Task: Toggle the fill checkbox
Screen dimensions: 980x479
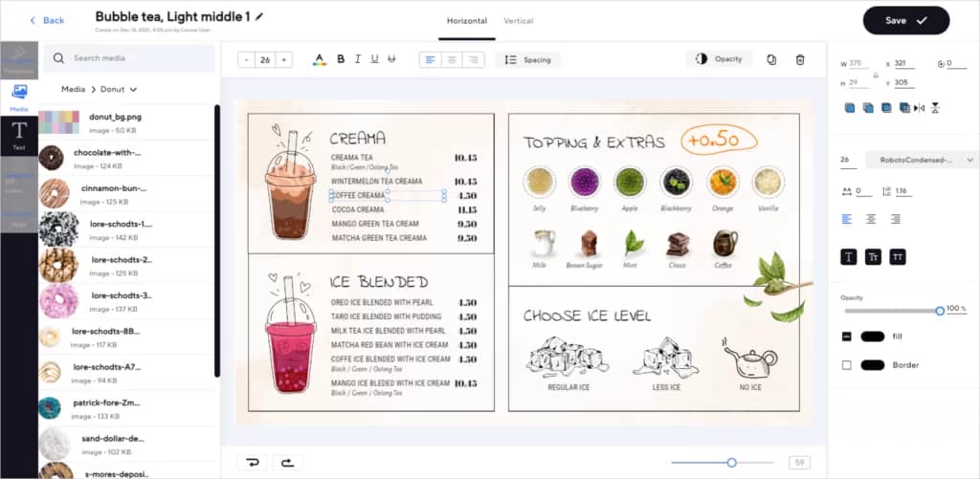Action: pyautogui.click(x=847, y=337)
